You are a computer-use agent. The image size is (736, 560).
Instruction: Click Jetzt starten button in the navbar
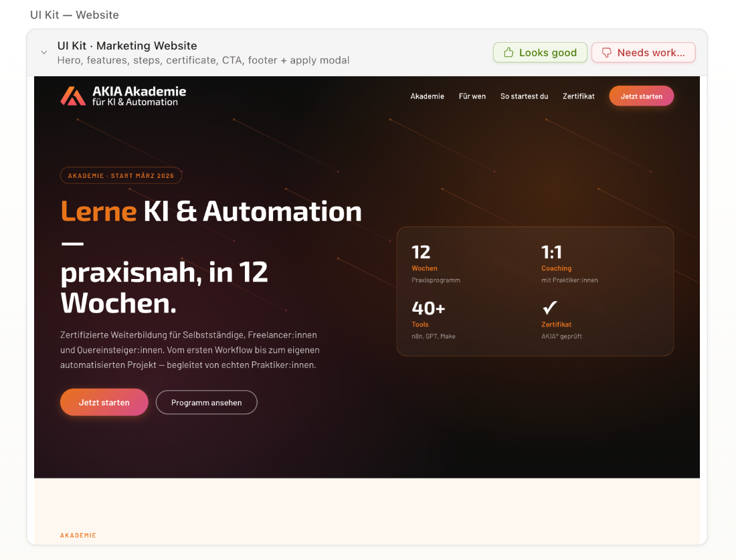(641, 96)
